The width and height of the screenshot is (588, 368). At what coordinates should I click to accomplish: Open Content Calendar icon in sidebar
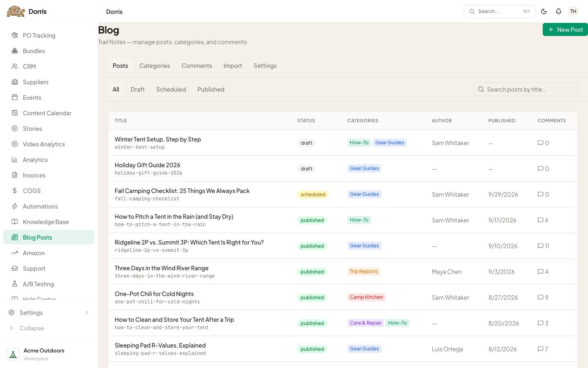click(x=15, y=113)
